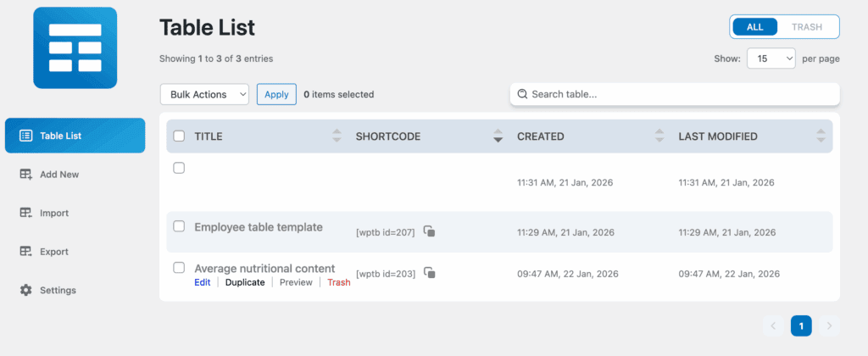This screenshot has height=356, width=868.
Task: Click the '0 items selected' text
Action: click(x=339, y=94)
